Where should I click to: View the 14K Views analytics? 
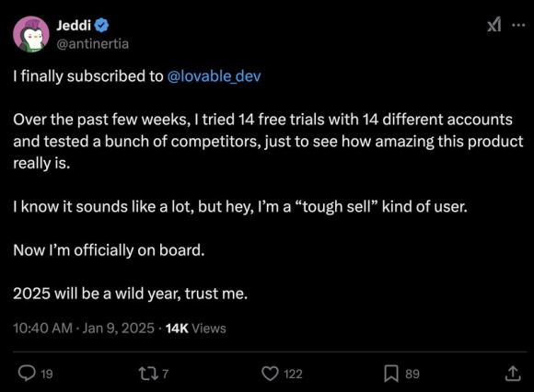pos(195,328)
